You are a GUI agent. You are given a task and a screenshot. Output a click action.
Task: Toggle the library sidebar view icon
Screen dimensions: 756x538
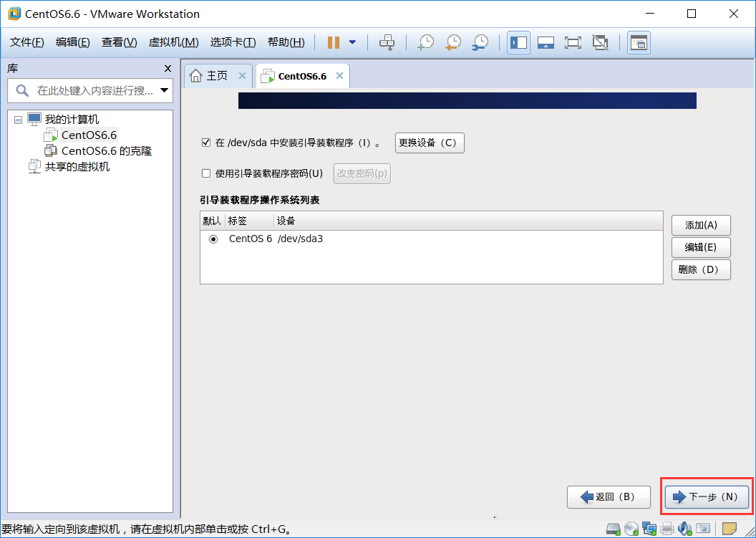tap(519, 42)
